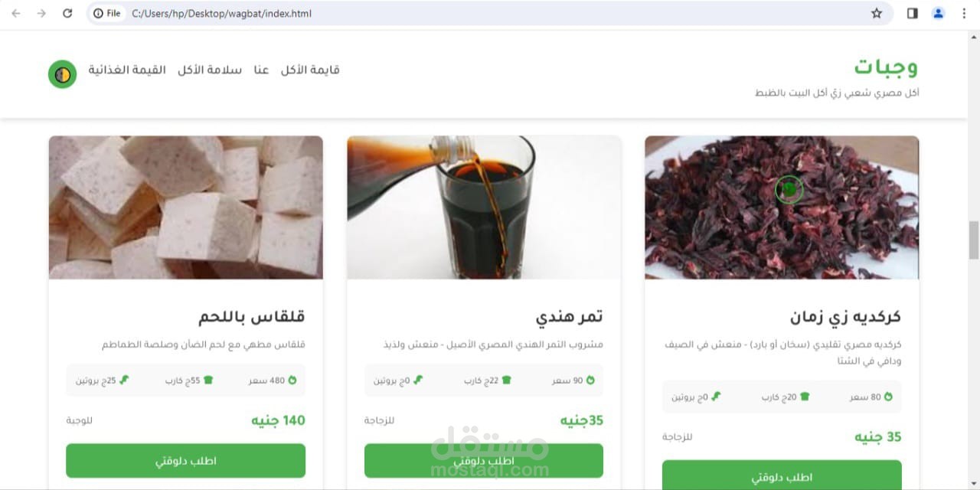Screen dimensions: 980x490
Task: Click the protein icon on قلقاس باللحم card
Action: [124, 380]
